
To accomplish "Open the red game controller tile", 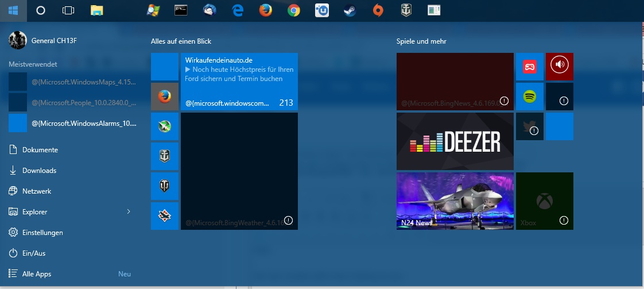I will point(530,67).
